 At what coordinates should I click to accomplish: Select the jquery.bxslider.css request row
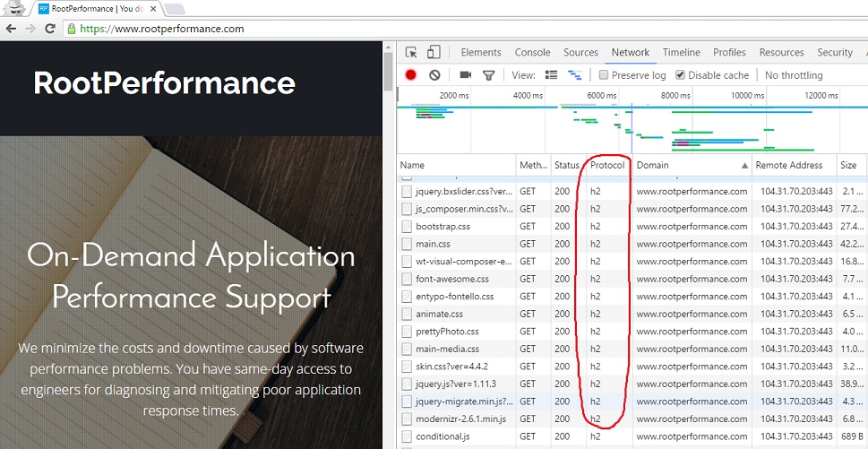(x=632, y=192)
